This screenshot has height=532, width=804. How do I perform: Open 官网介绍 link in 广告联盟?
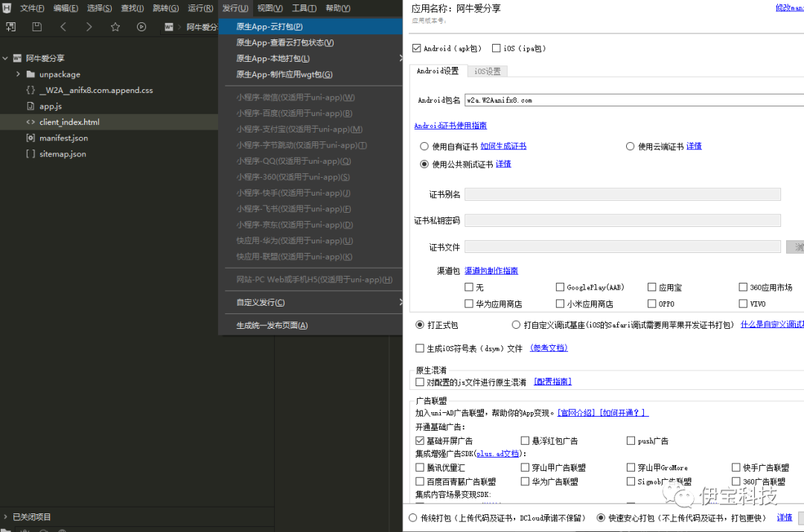pos(576,413)
